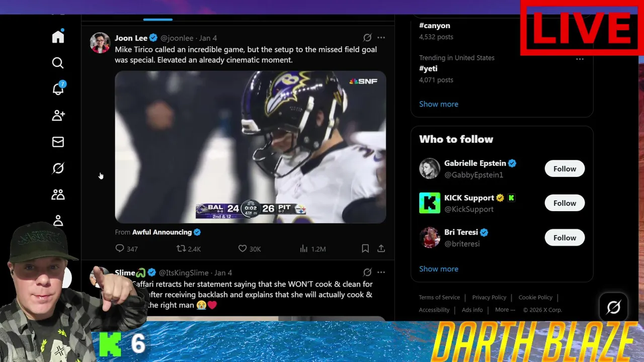Select the active For you tab indicator
The image size is (644, 362).
[157, 20]
